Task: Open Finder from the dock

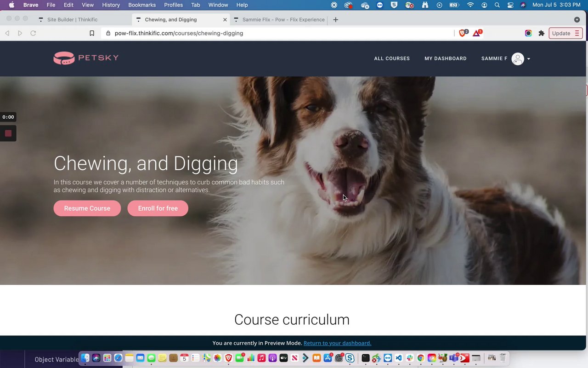Action: 85,358
